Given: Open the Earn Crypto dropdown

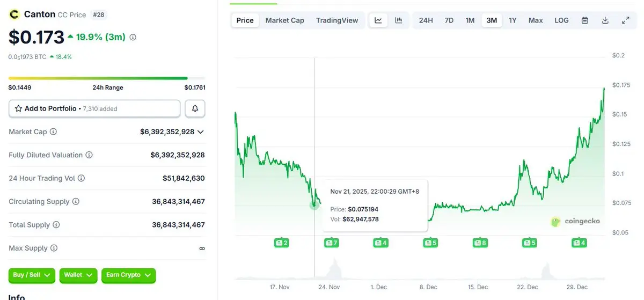Looking at the screenshot, I should point(128,275).
